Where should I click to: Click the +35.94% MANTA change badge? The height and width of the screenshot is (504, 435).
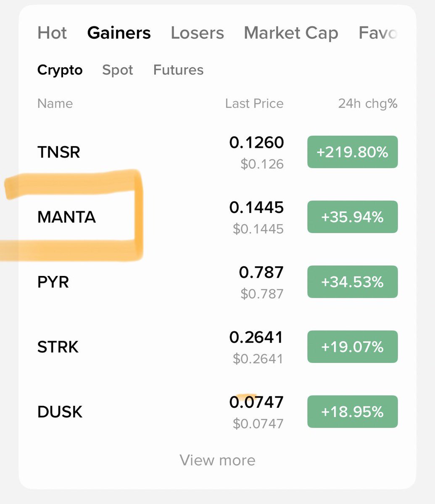coord(353,217)
